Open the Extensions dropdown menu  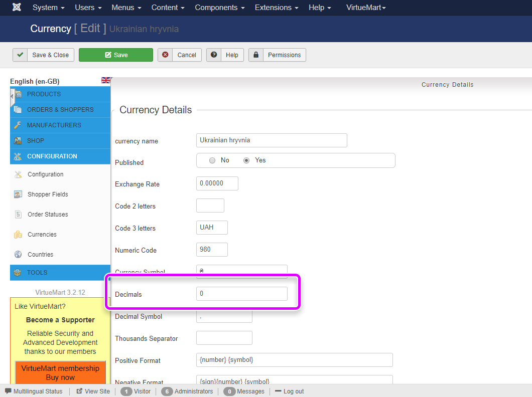(x=277, y=8)
